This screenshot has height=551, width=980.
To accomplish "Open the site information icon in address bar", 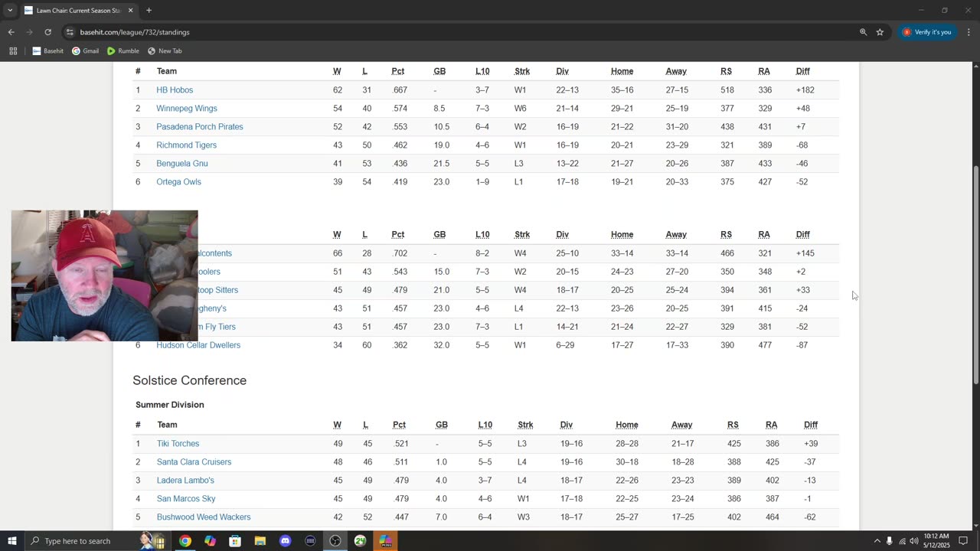I will [x=70, y=32].
